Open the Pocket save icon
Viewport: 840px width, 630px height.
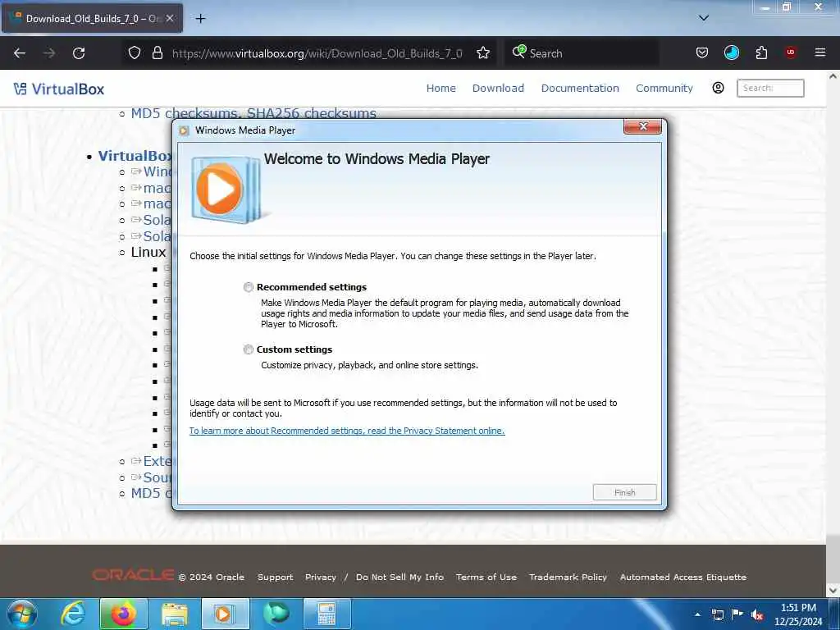click(702, 52)
